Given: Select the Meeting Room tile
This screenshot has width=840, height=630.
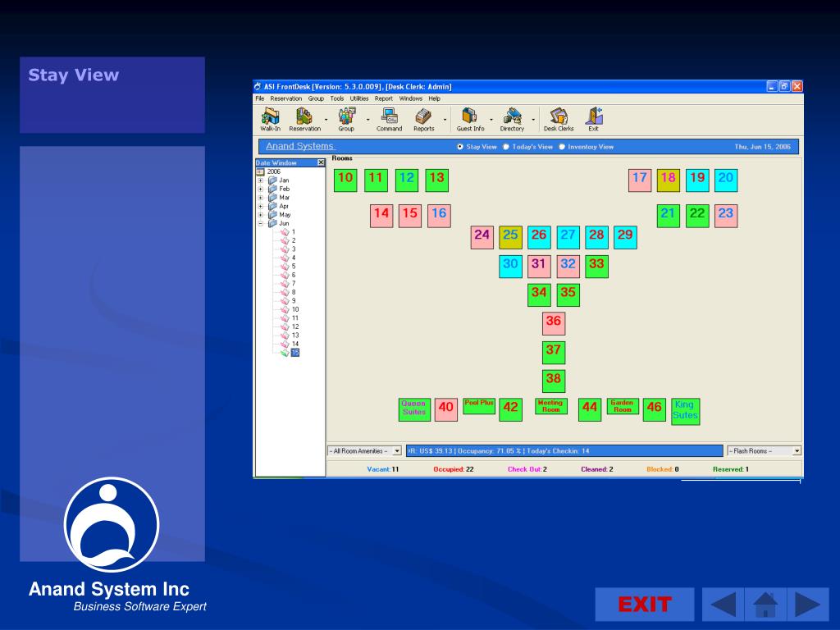Looking at the screenshot, I should (550, 405).
